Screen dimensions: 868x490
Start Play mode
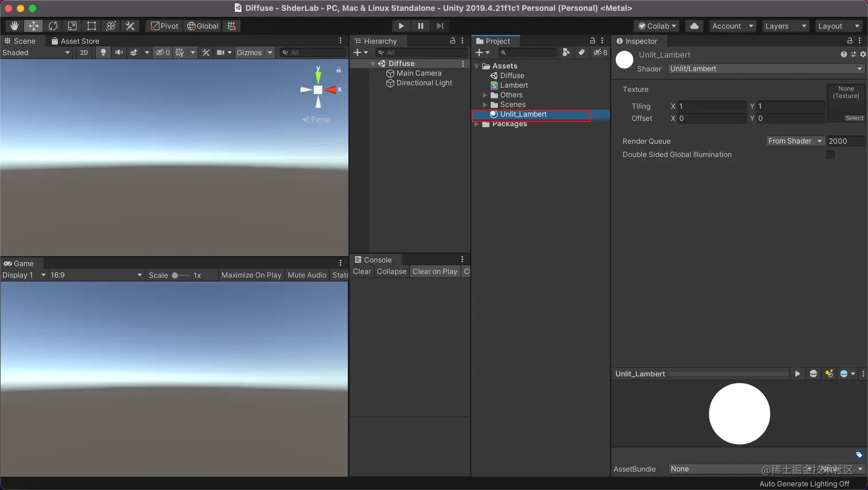click(401, 26)
